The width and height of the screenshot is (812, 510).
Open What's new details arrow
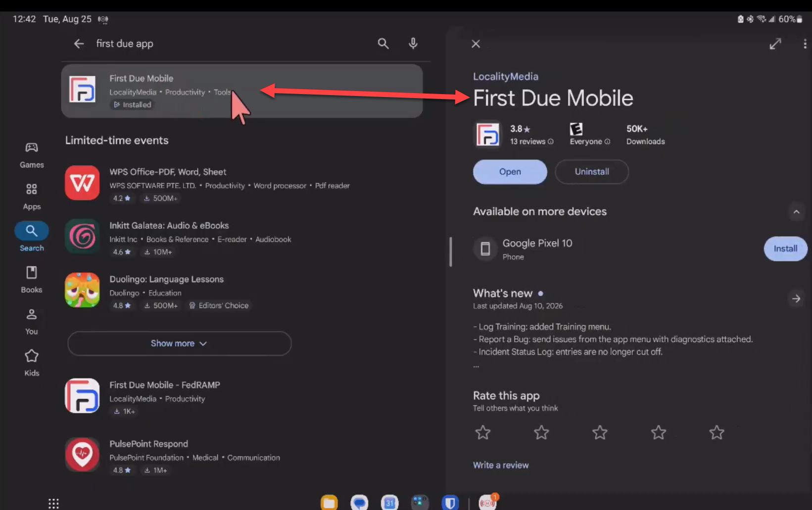(x=796, y=299)
